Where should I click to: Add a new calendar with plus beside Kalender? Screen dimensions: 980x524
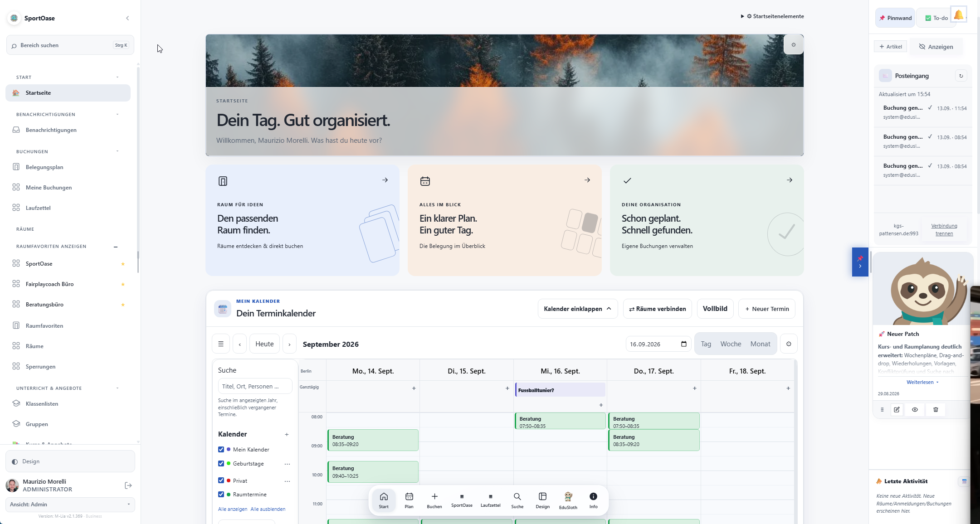pos(287,434)
